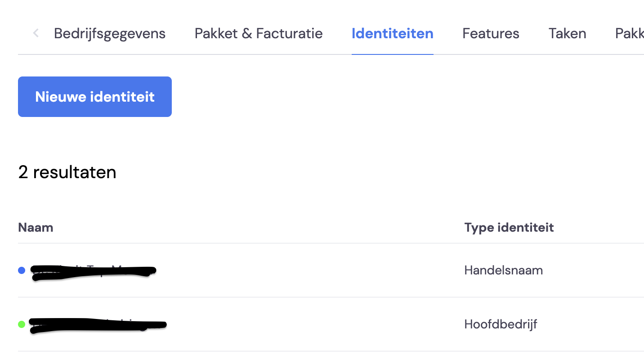The image size is (644, 359).
Task: Click empty space in the Hoofdbedrijf row middle
Action: [315, 324]
